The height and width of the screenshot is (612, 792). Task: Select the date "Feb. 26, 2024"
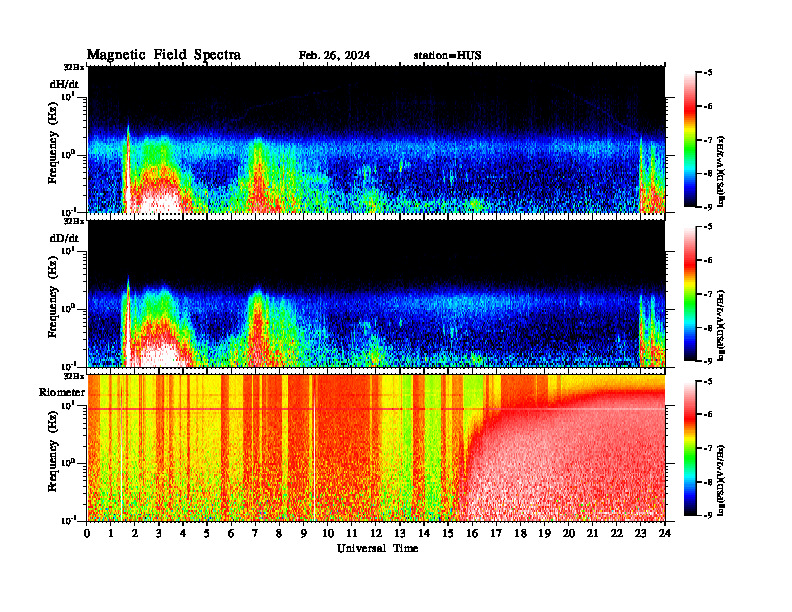click(x=334, y=55)
